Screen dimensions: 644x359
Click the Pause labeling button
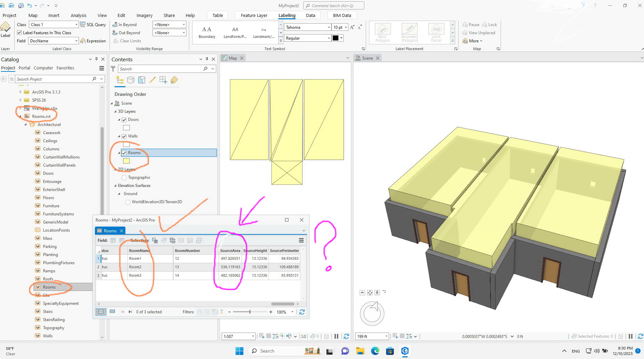(x=471, y=24)
